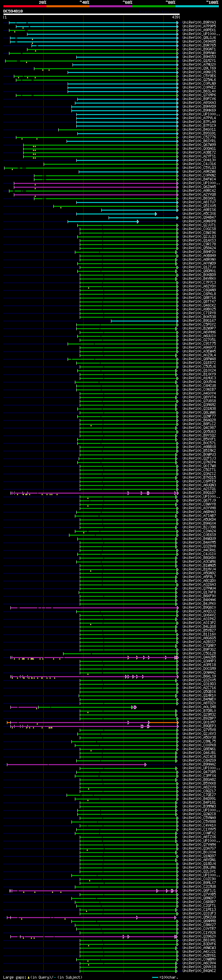222x980 pixels.
Task: Click the purple ~60% legend segment
Action: [111, 6]
